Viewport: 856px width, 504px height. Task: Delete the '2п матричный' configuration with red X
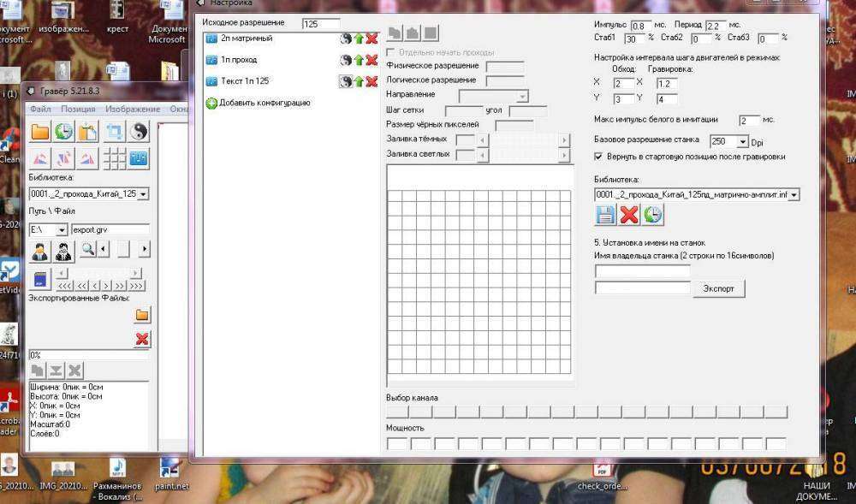372,39
